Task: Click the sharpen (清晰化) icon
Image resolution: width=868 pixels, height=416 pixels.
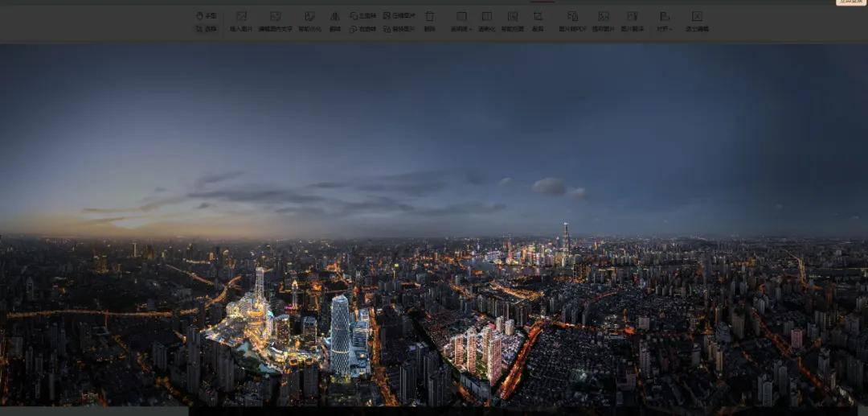Action: point(486,21)
